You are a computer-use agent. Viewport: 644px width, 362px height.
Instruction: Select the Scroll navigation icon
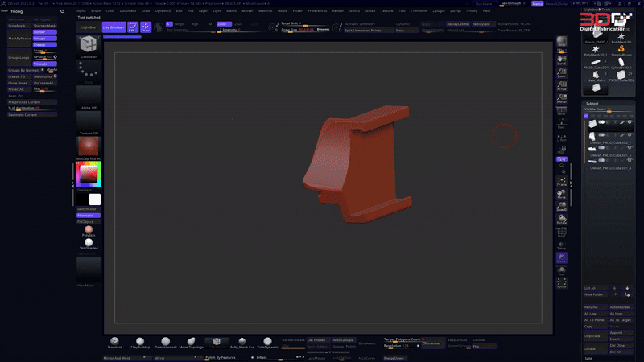562,61
